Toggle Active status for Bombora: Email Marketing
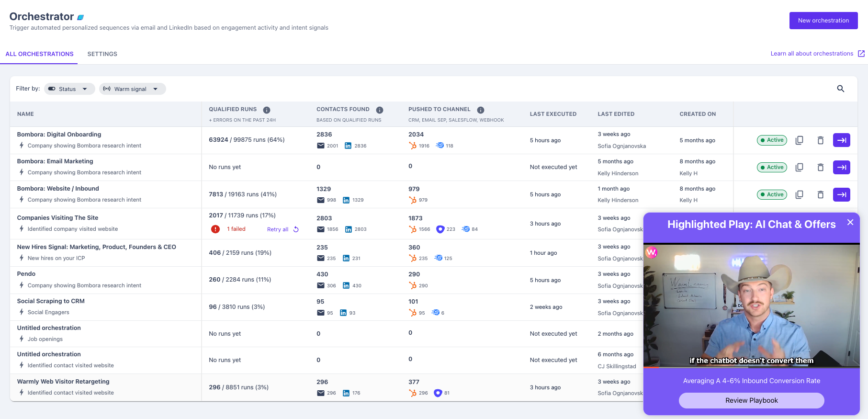 772,167
